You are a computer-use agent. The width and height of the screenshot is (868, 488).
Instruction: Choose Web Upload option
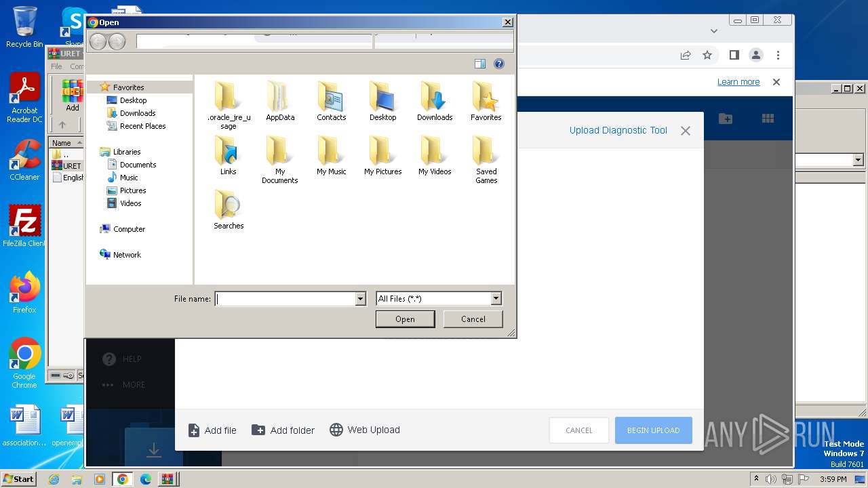(x=365, y=430)
